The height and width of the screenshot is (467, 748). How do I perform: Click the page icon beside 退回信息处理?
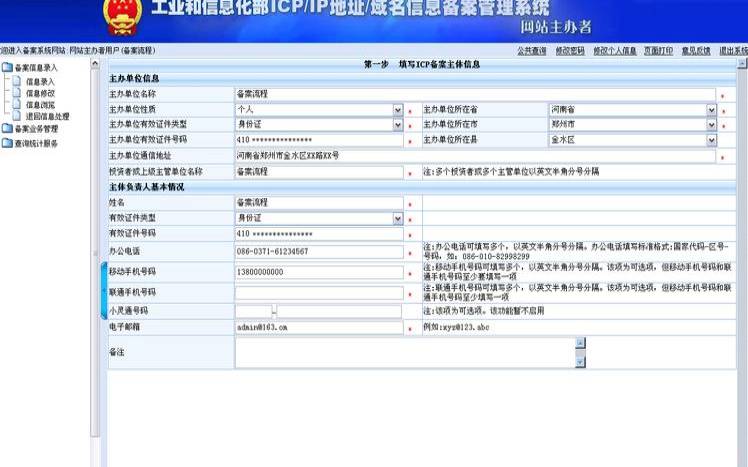pyautogui.click(x=16, y=117)
